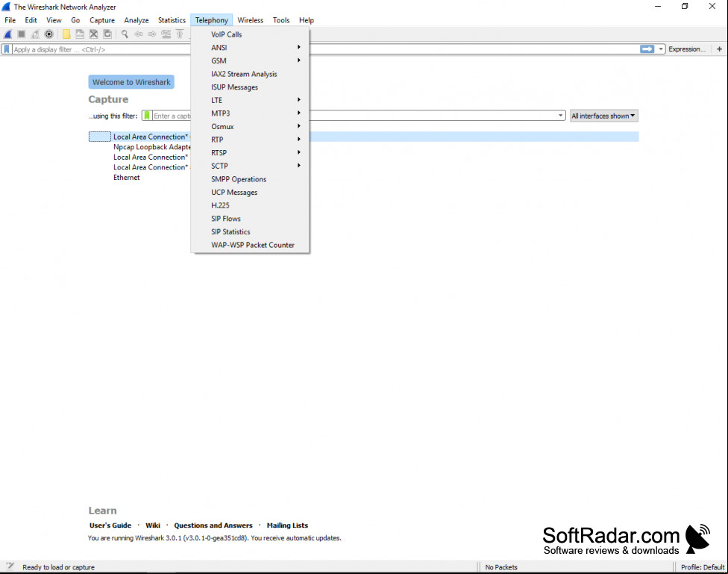Click the Wireshark logo in the title bar
The height and width of the screenshot is (574, 728).
(x=6, y=7)
